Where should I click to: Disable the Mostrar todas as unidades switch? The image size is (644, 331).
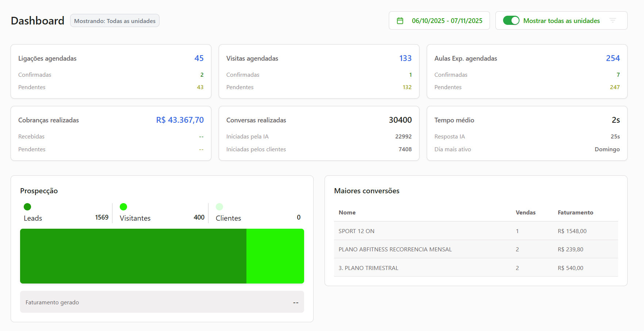(x=511, y=20)
